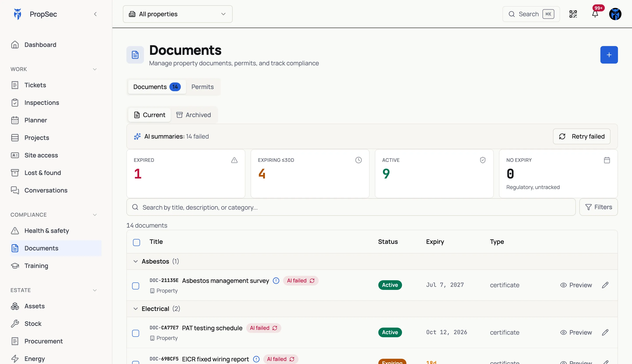This screenshot has width=632, height=364.
Task: Click the AI summaries sparkle icon
Action: (137, 136)
